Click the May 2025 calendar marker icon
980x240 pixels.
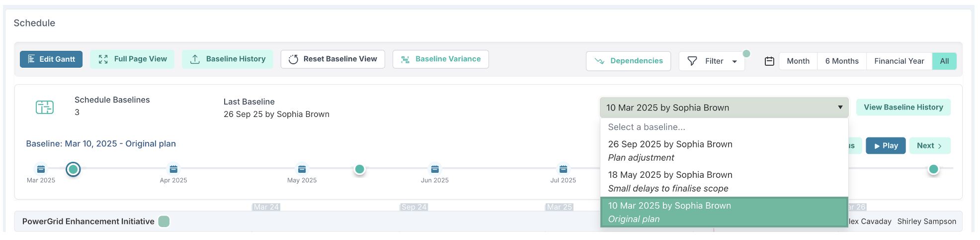click(x=302, y=169)
